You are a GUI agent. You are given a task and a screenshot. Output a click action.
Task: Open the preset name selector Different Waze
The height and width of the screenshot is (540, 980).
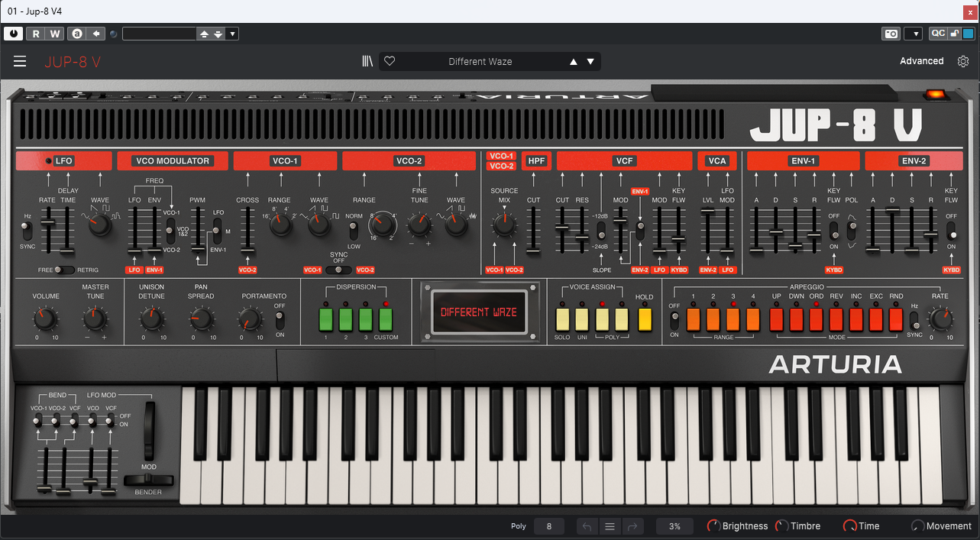pos(480,62)
